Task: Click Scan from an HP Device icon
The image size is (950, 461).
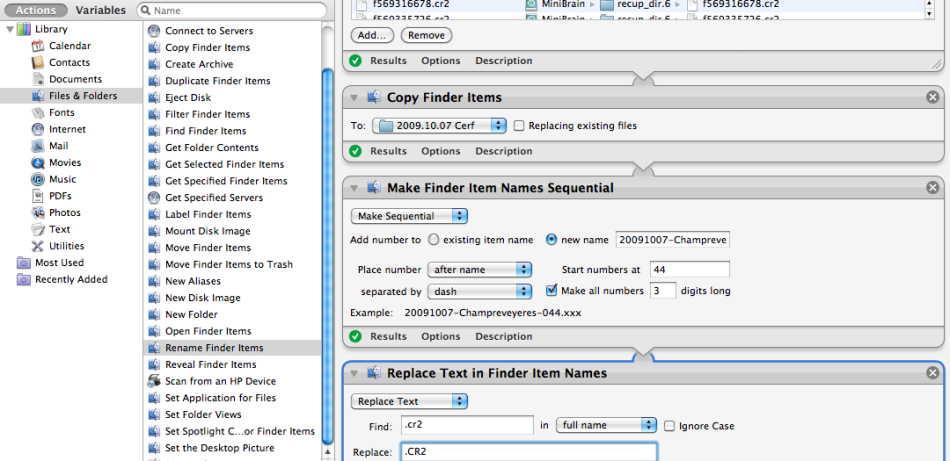Action: tap(153, 381)
